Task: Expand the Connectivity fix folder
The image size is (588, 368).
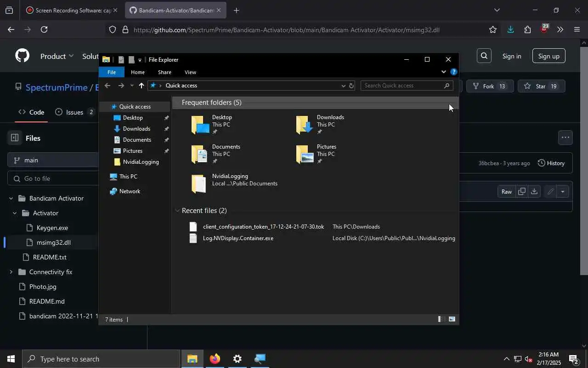Action: tap(11, 272)
